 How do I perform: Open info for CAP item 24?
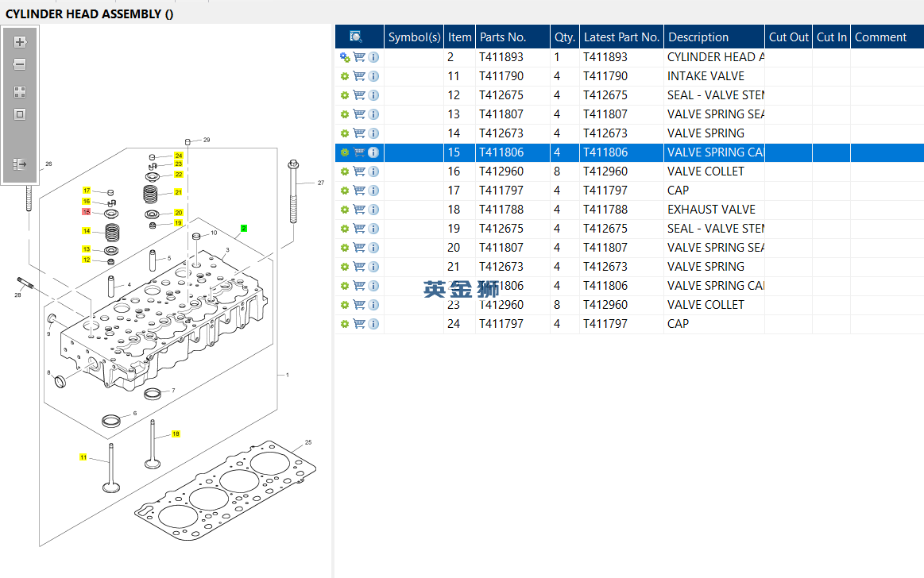[373, 324]
